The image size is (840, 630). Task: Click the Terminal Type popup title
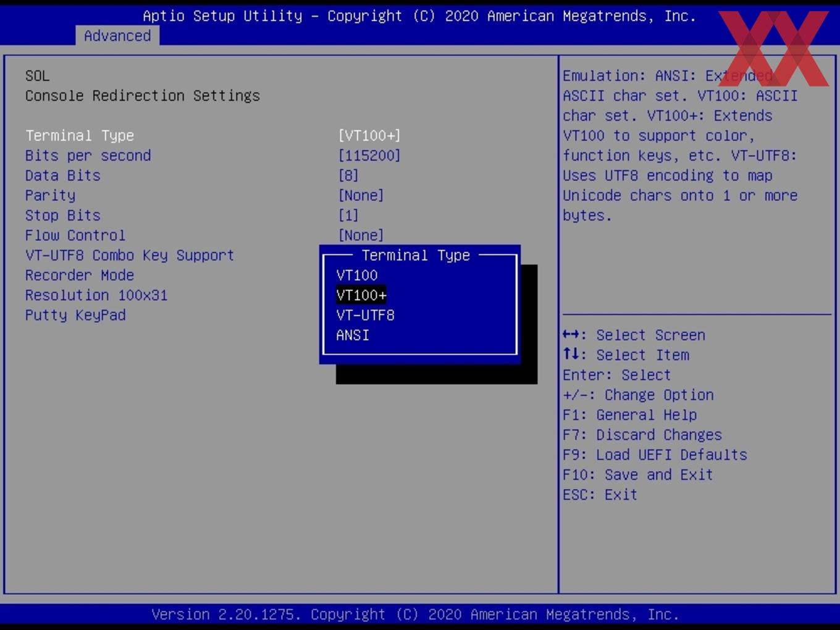pyautogui.click(x=416, y=256)
